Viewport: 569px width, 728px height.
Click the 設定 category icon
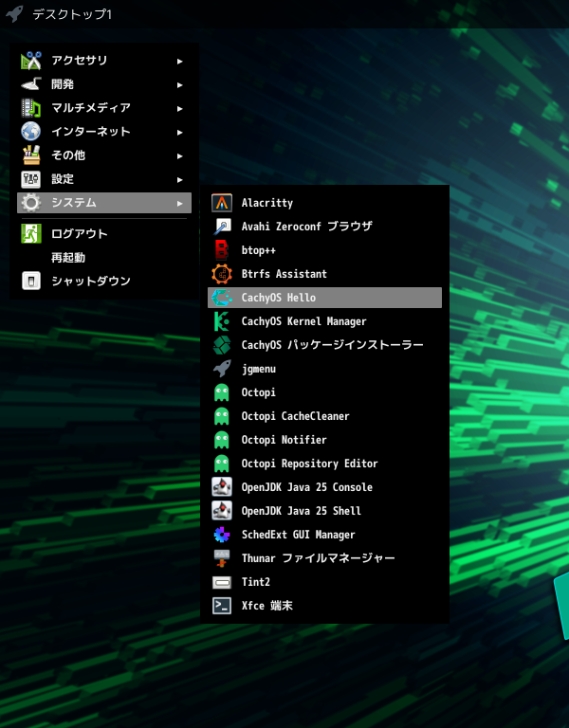tap(31, 179)
